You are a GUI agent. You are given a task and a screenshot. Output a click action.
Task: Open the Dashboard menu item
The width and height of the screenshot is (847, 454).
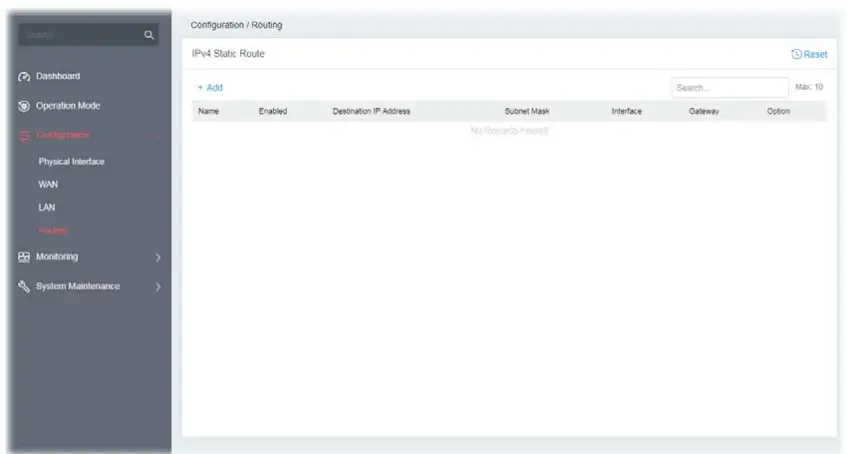[58, 76]
